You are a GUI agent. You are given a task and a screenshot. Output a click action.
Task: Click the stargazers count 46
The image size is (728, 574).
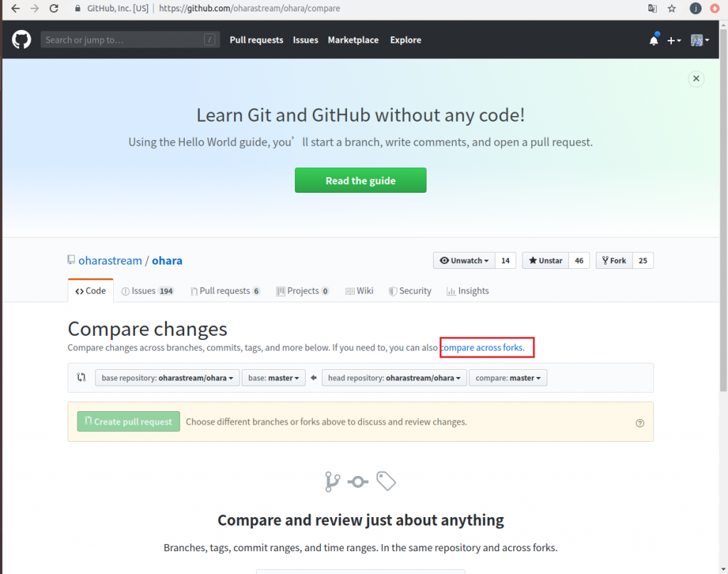(579, 260)
